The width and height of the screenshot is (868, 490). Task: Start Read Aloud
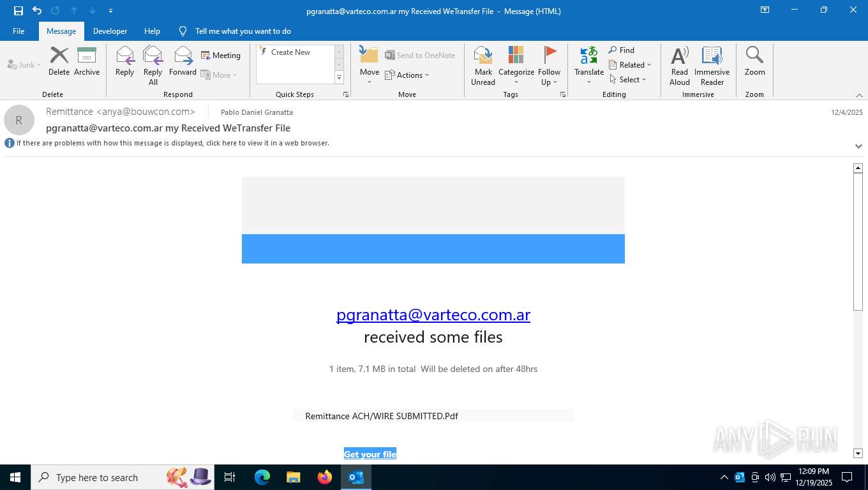point(680,65)
